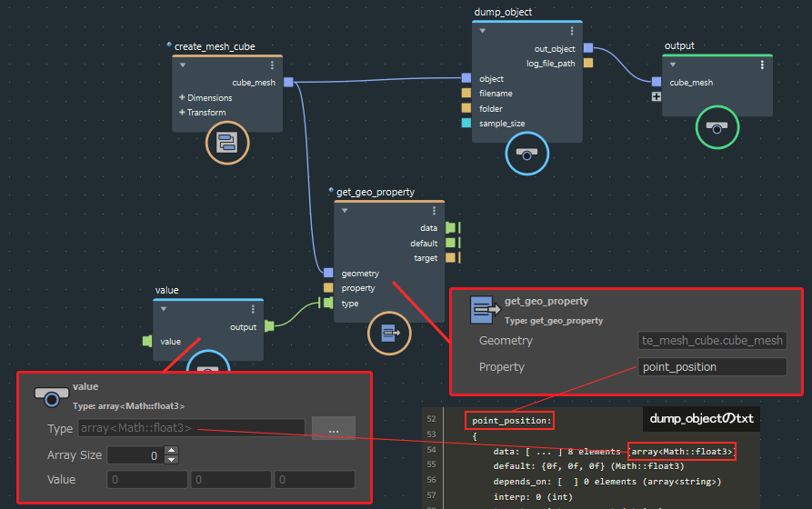Collapse the value node with its triangle

pos(165,309)
